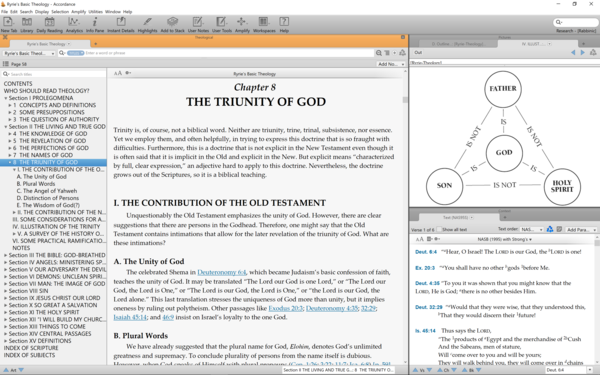Go to previous picture with left blue arrow

coord(573,52)
